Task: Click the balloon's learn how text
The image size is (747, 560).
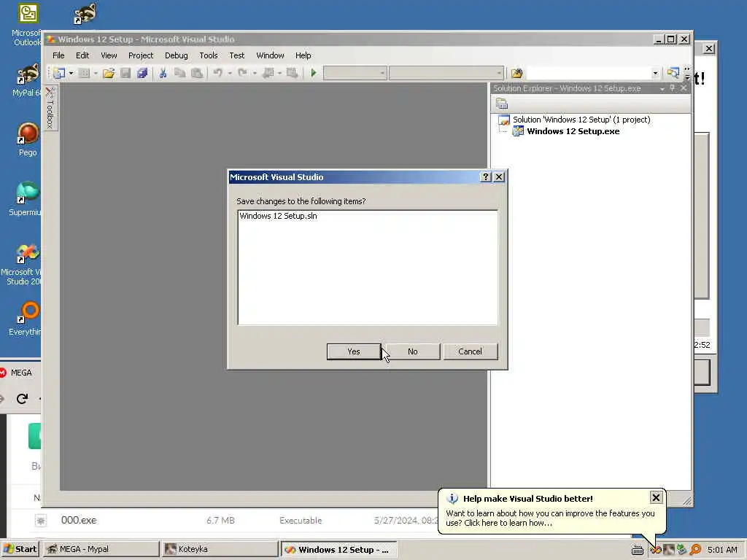Action: click(550, 518)
